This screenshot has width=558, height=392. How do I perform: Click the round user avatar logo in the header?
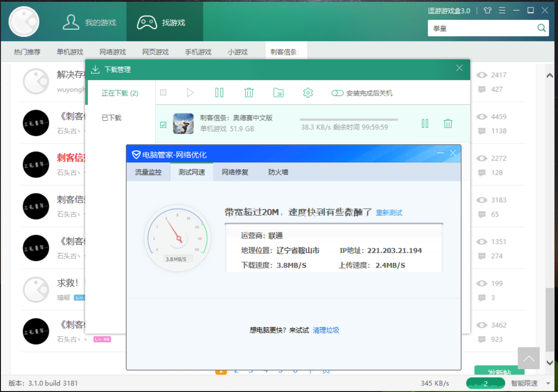pos(24,21)
